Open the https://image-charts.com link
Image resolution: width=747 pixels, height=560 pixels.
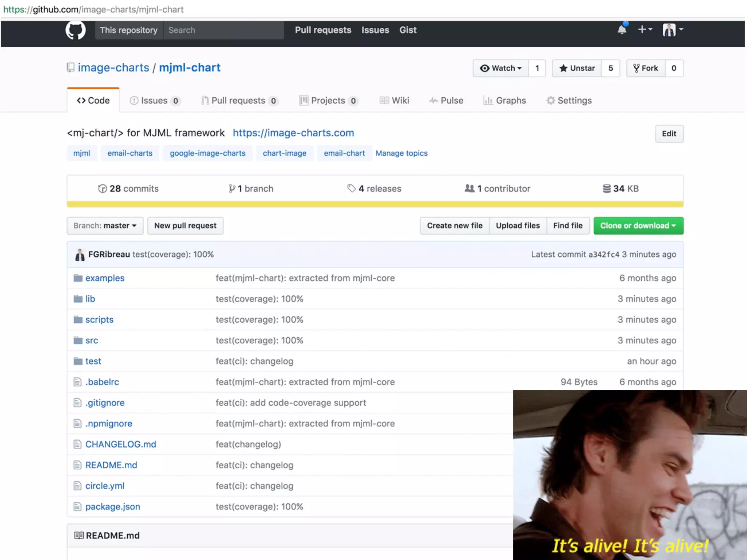click(293, 133)
